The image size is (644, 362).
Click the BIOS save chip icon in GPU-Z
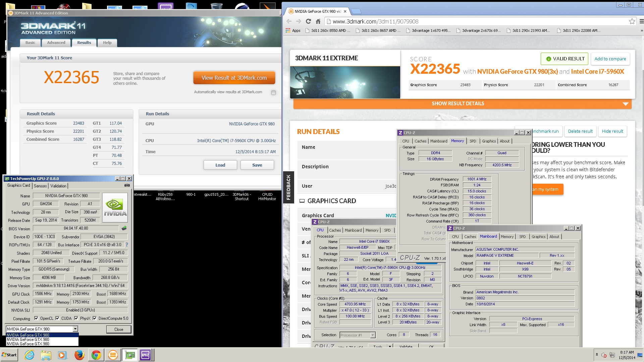click(124, 228)
